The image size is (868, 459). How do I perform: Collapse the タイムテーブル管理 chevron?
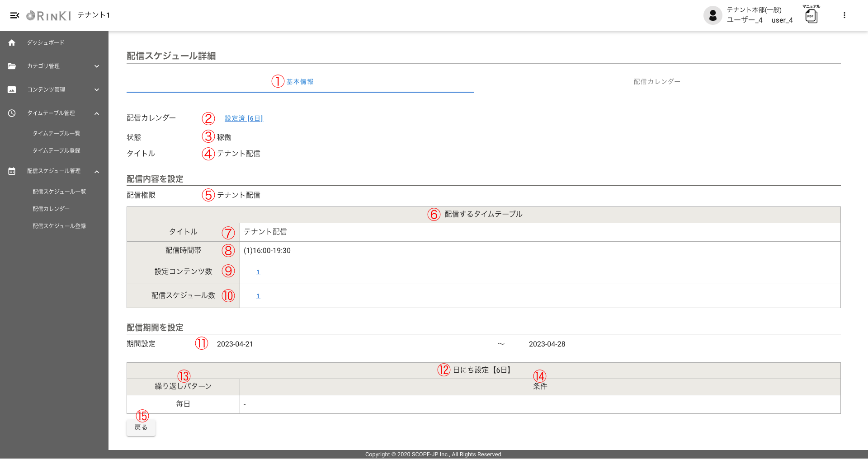97,113
